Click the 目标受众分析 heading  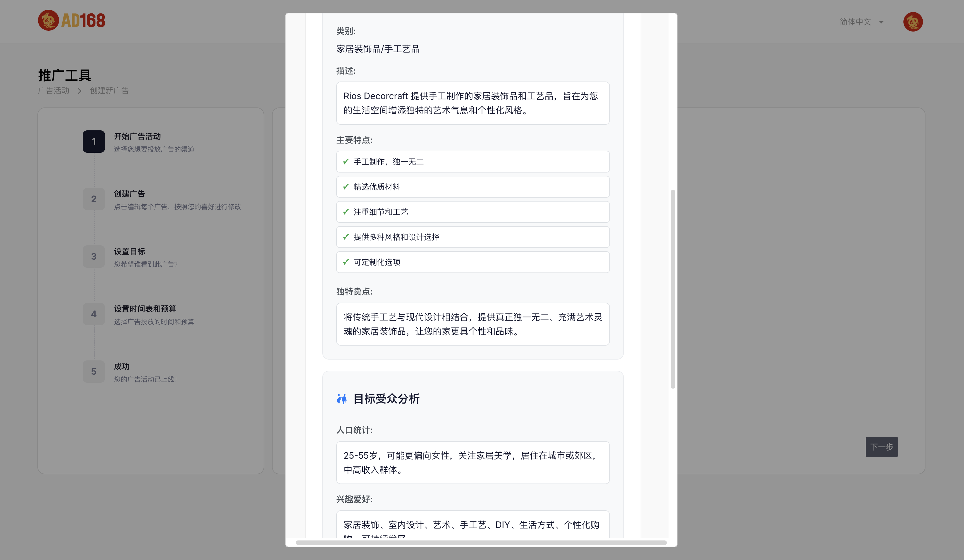(386, 399)
